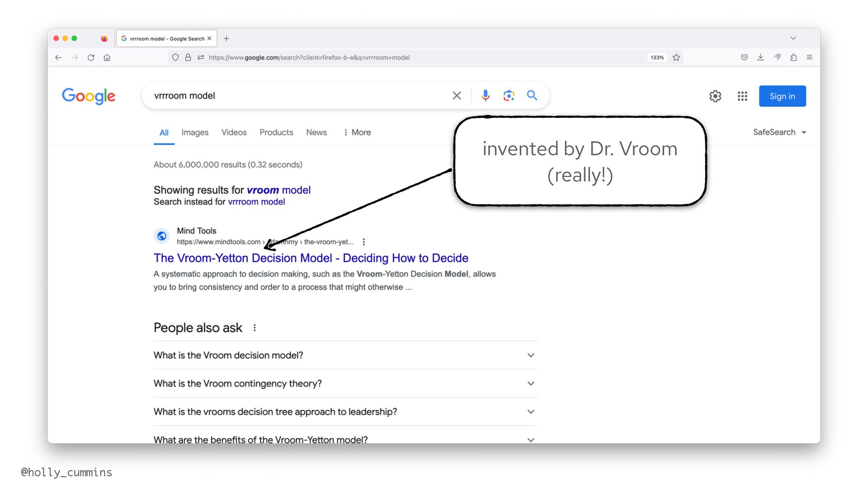Open the SafeSearch dropdown
The image size is (868, 488).
tap(779, 132)
